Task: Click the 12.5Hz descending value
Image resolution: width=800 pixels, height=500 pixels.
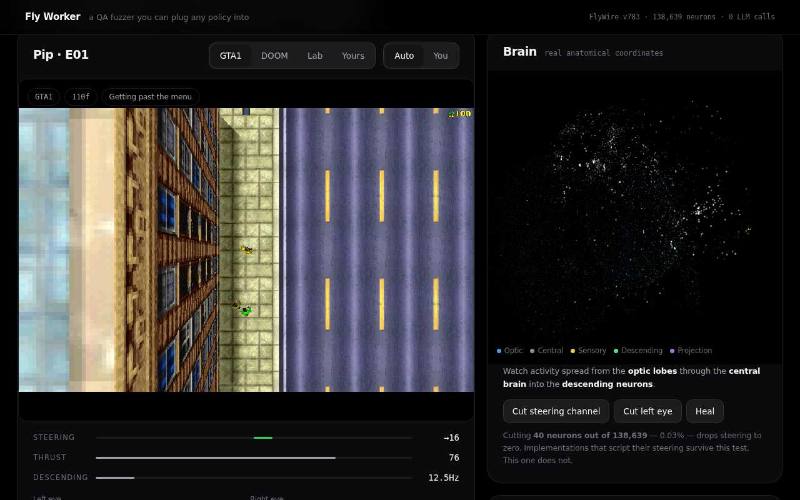Action: [443, 478]
